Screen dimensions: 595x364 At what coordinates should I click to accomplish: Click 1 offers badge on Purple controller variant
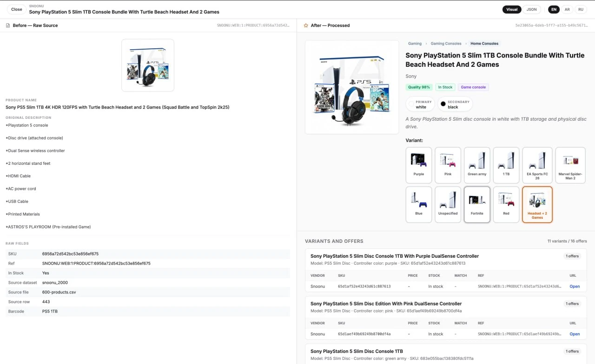coord(572,256)
